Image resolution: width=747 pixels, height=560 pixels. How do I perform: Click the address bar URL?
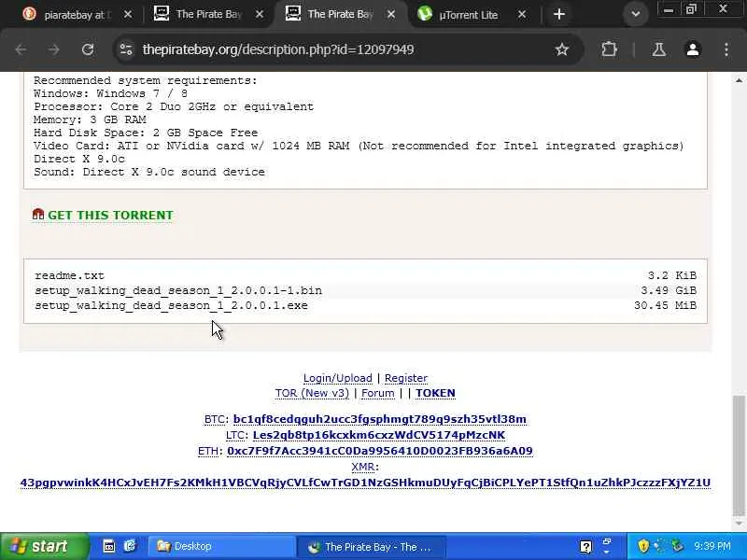tap(278, 49)
